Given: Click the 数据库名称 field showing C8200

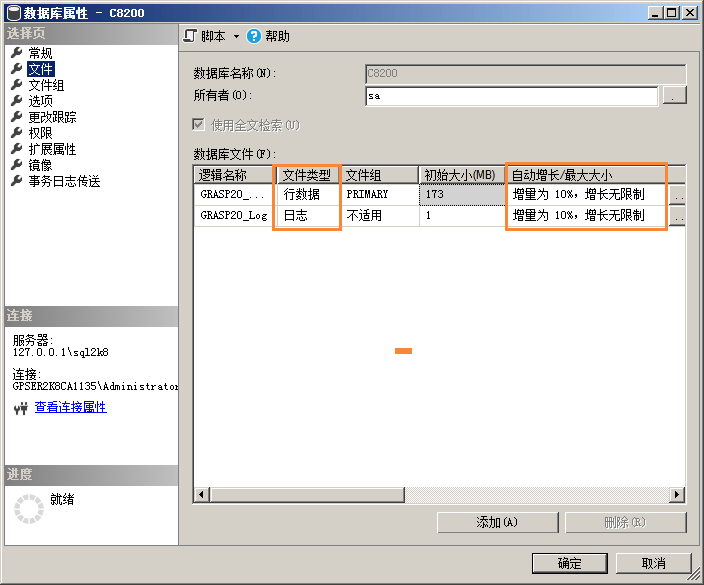Looking at the screenshot, I should (x=525, y=74).
